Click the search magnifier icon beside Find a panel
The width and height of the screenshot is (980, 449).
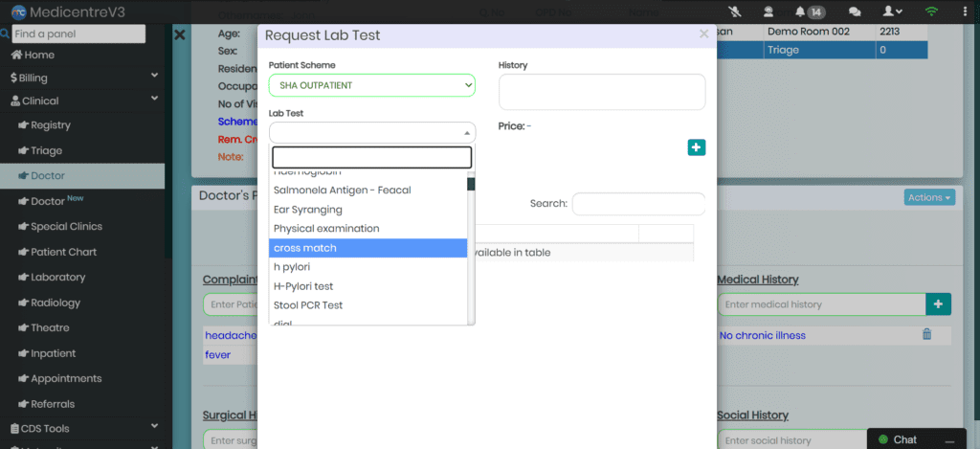(5, 34)
